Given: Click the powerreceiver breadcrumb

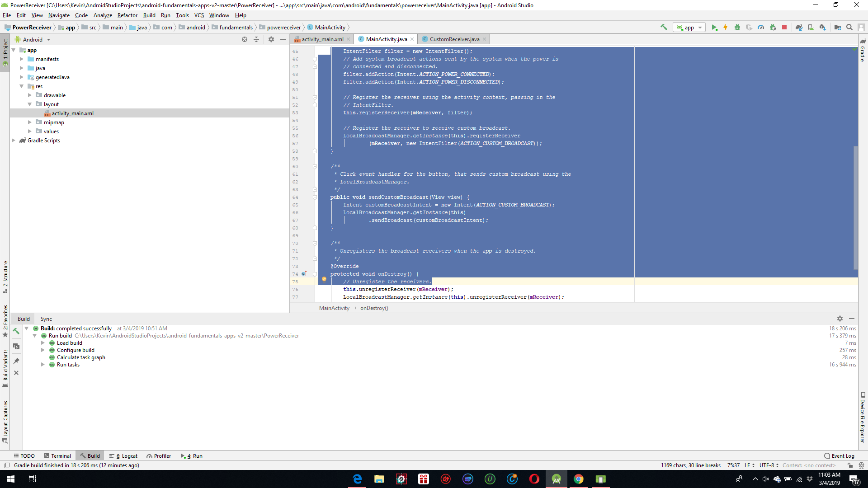Looking at the screenshot, I should click(283, 28).
